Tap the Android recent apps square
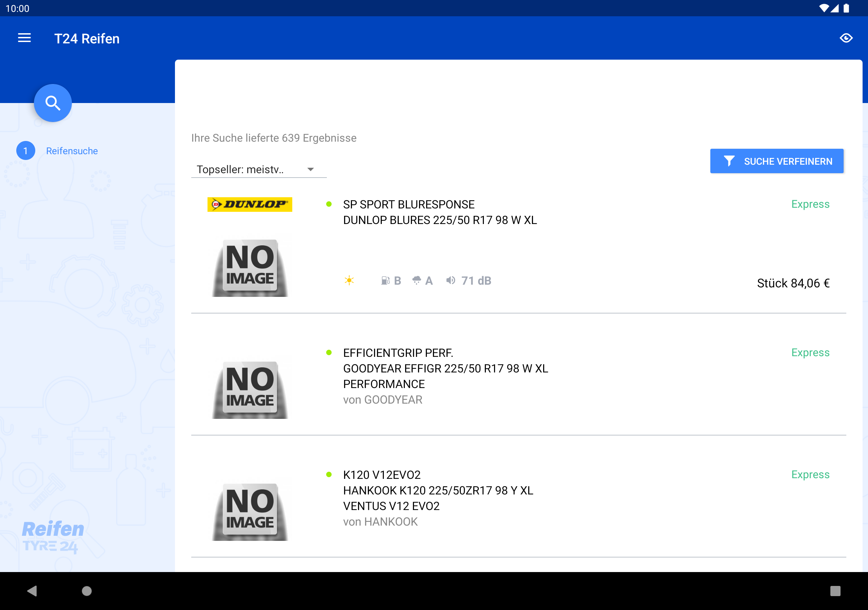Viewport: 868px width, 610px height. 835,591
